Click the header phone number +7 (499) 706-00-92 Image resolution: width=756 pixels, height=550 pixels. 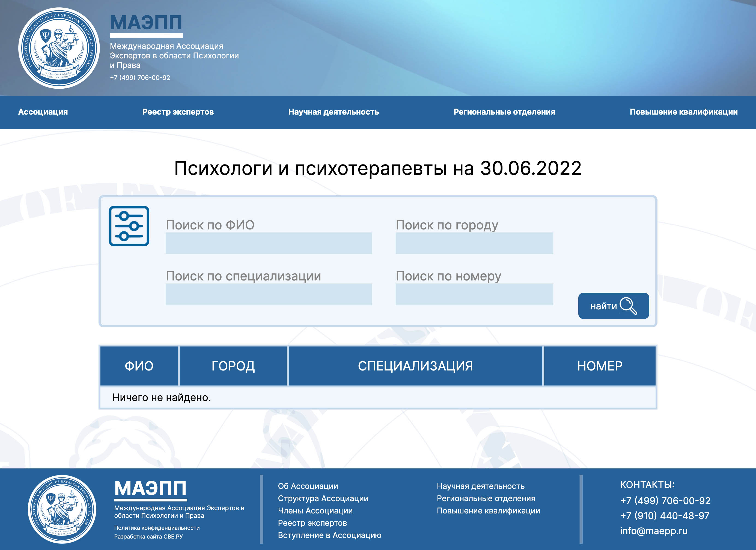pyautogui.click(x=140, y=78)
